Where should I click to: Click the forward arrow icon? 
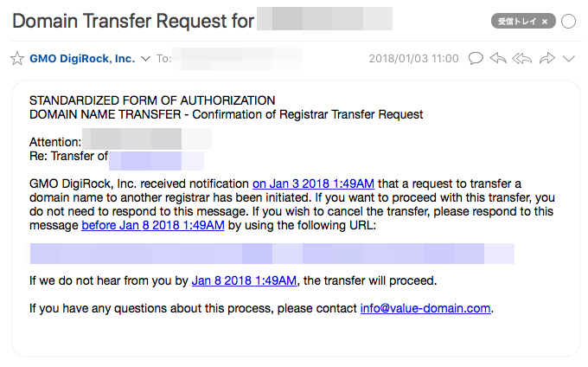[547, 58]
